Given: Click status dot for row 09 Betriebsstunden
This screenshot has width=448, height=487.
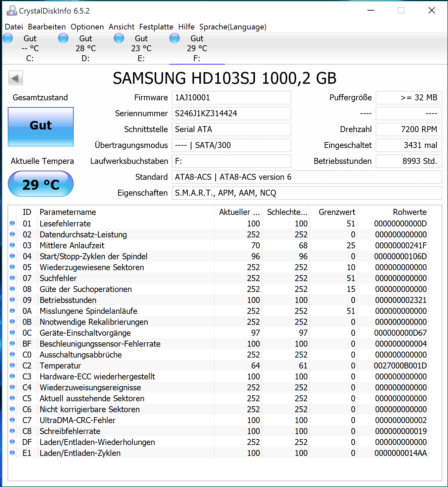Looking at the screenshot, I should (12, 300).
